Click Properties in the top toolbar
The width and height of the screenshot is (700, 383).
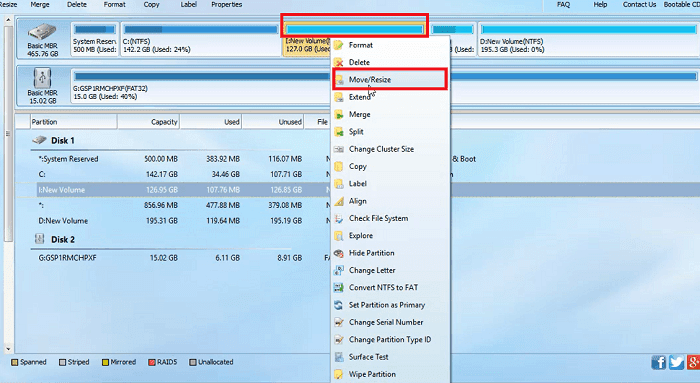227,4
